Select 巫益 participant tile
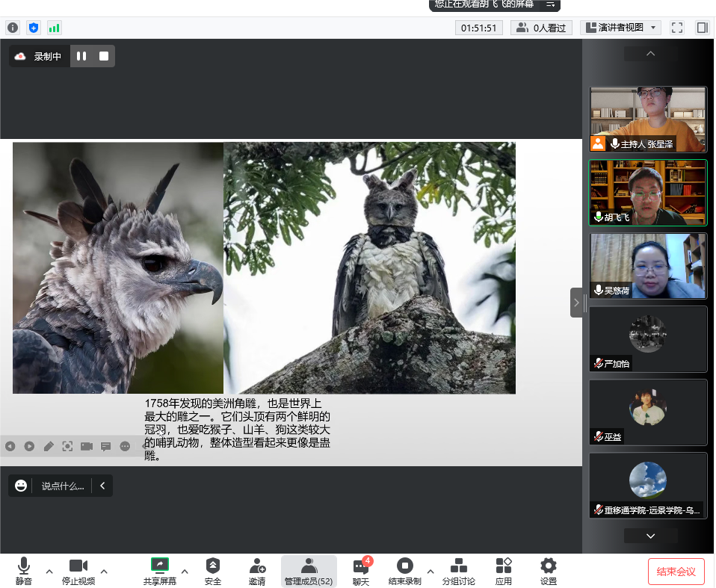The image size is (716, 588). click(x=647, y=412)
